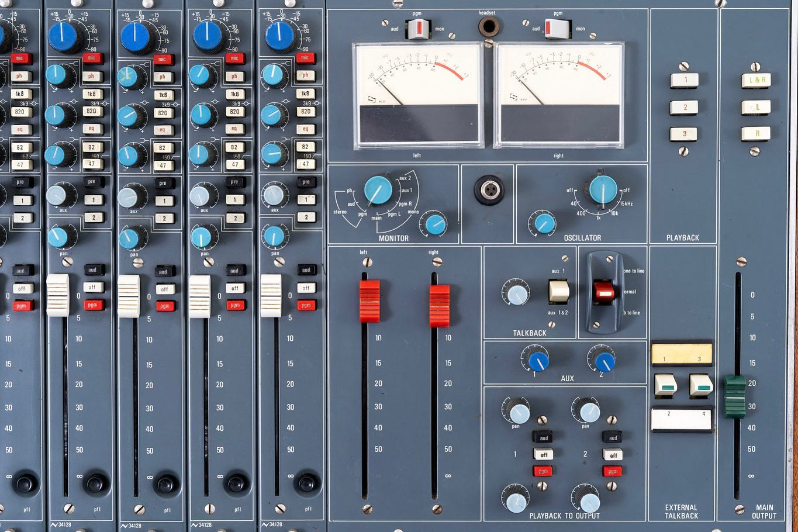Select the R main output button
This screenshot has width=798, height=532.
coord(755,133)
